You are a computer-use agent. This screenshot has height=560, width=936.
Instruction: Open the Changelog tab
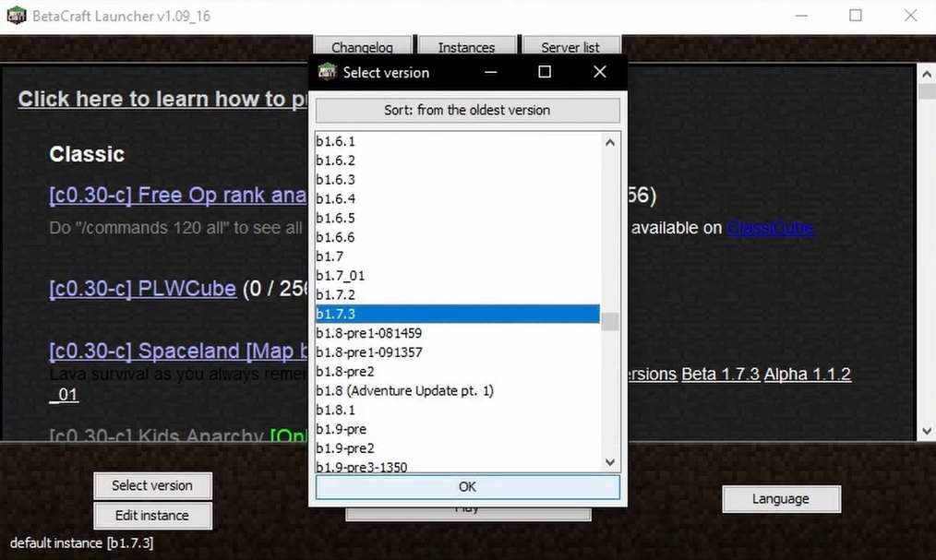(x=362, y=47)
